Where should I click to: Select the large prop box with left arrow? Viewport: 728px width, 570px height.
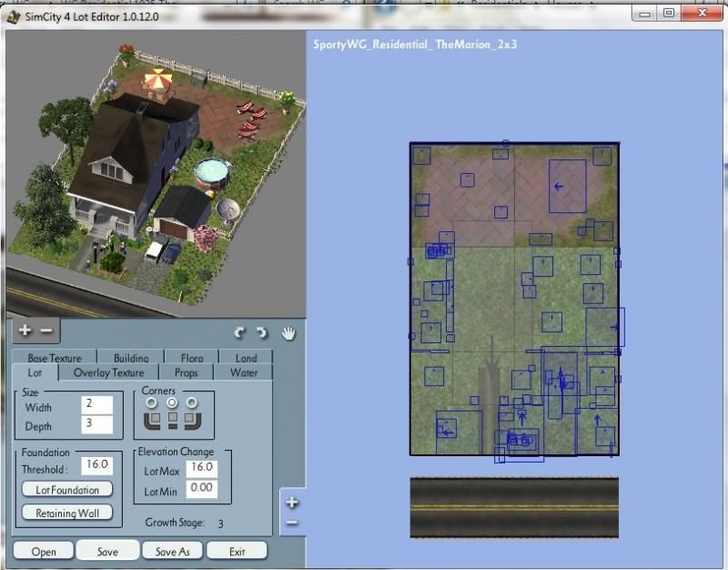click(x=567, y=187)
